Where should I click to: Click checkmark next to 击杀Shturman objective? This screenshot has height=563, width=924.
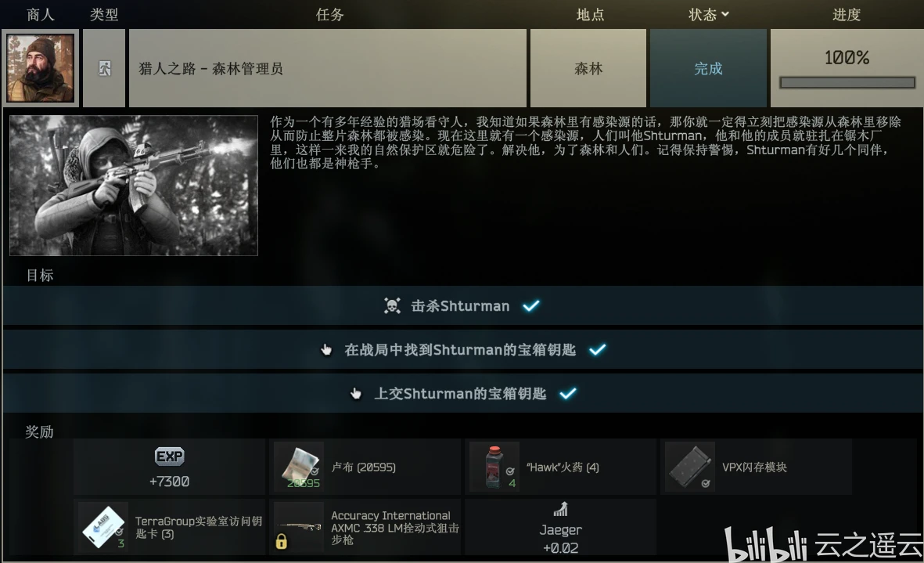531,305
